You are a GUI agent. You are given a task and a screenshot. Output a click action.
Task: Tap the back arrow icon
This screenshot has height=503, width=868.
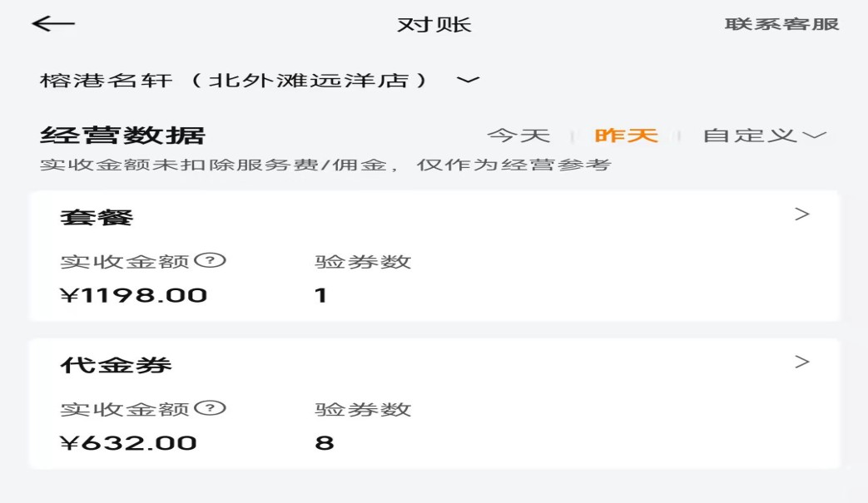pos(53,24)
